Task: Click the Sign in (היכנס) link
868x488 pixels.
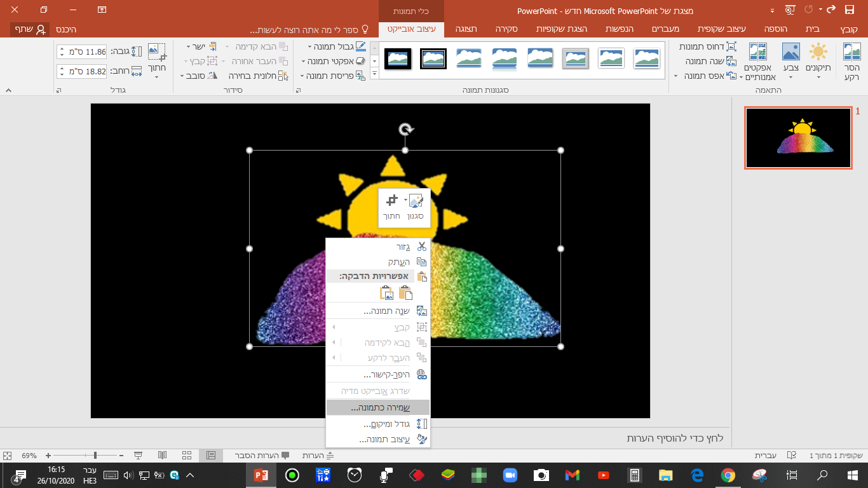Action: pyautogui.click(x=65, y=29)
